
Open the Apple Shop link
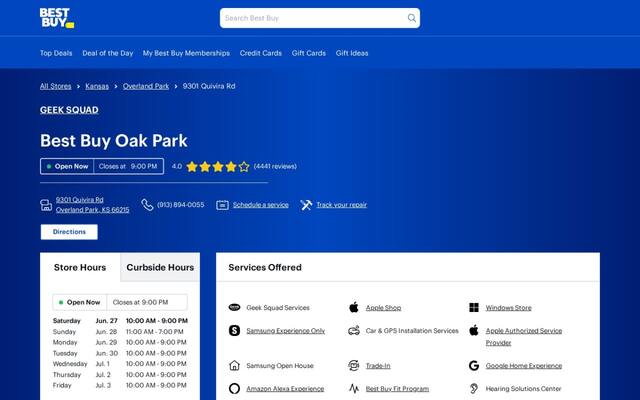(383, 308)
